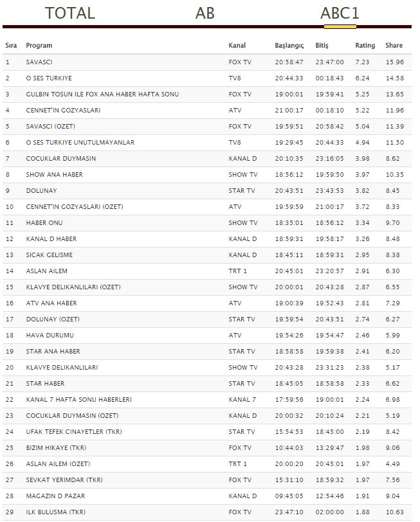Viewport: 420px width, 522px height.
Task: Select COCUKLAR DUYMASIN in row 7
Action: click(62, 159)
